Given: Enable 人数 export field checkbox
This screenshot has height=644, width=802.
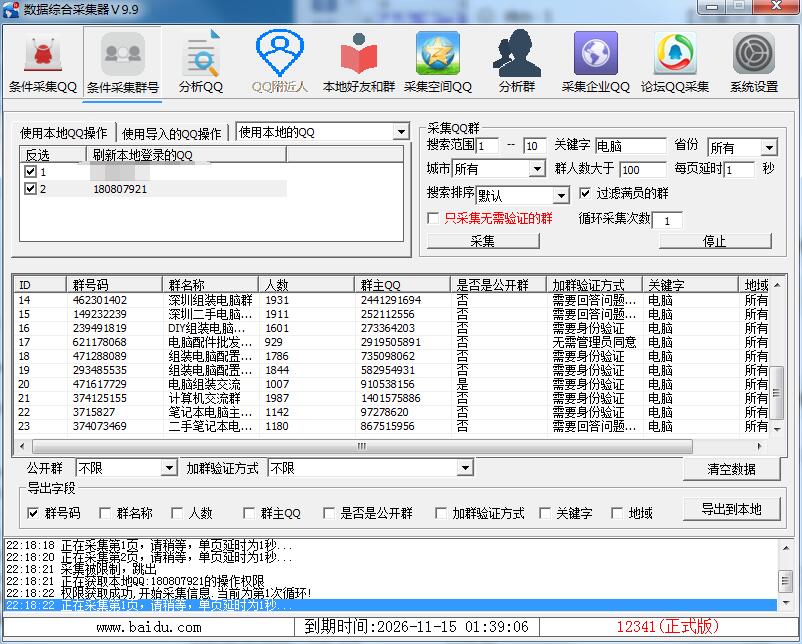Looking at the screenshot, I should (x=177, y=513).
